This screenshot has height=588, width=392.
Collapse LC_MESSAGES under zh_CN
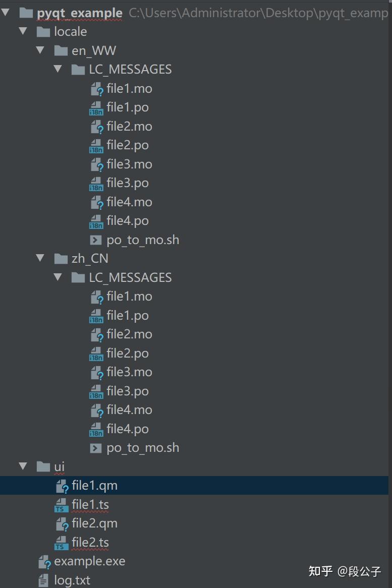(58, 277)
